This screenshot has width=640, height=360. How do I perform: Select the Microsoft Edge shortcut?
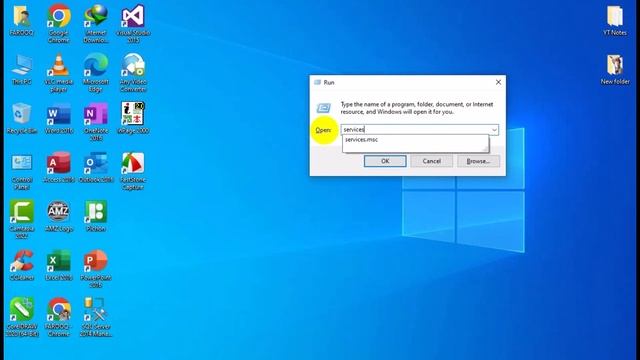96,73
